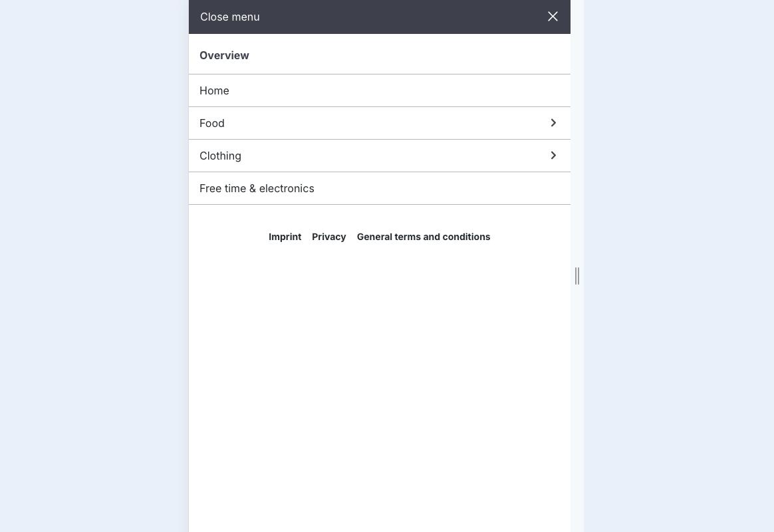Click the blank space right of Home
This screenshot has width=774, height=532.
pyautogui.click(x=399, y=90)
